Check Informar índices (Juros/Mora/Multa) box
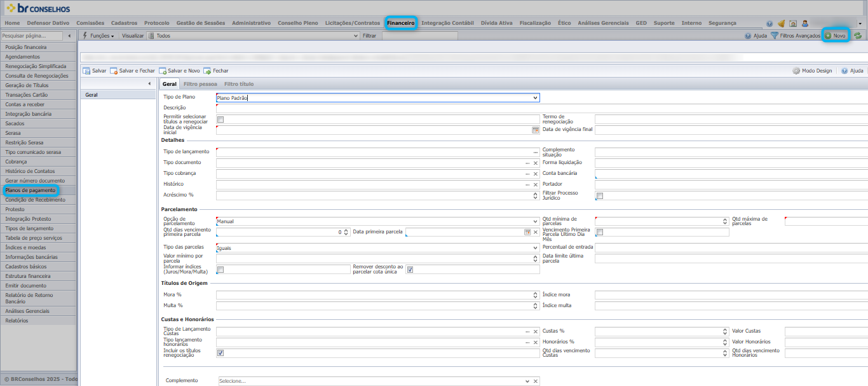 click(x=220, y=270)
